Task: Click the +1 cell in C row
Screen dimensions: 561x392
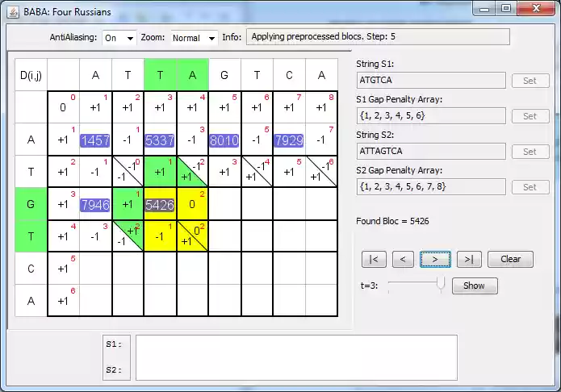Action: pos(63,269)
